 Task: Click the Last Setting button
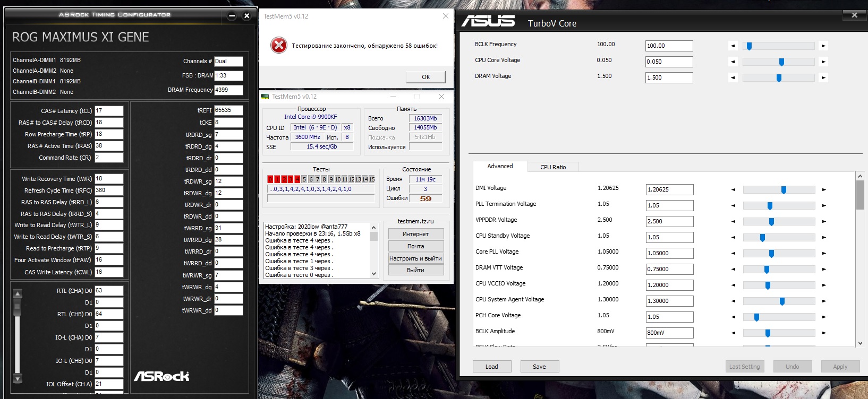744,367
